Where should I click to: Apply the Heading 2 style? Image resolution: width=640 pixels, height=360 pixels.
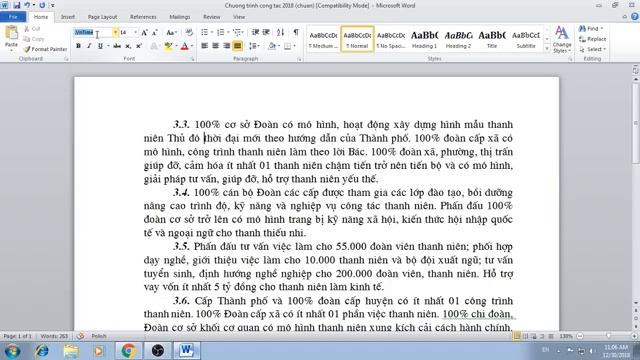458,39
